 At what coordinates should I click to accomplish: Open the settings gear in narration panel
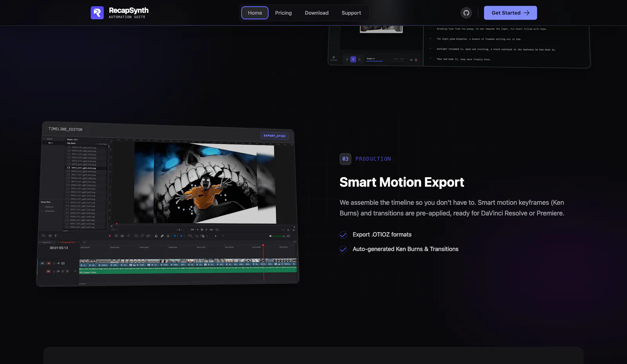[x=334, y=57]
